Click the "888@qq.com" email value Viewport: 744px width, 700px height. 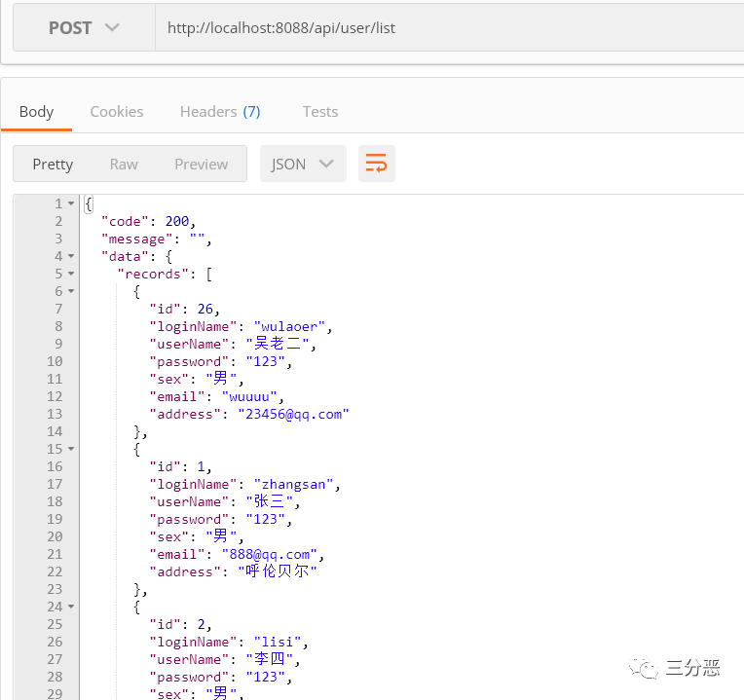tap(270, 554)
